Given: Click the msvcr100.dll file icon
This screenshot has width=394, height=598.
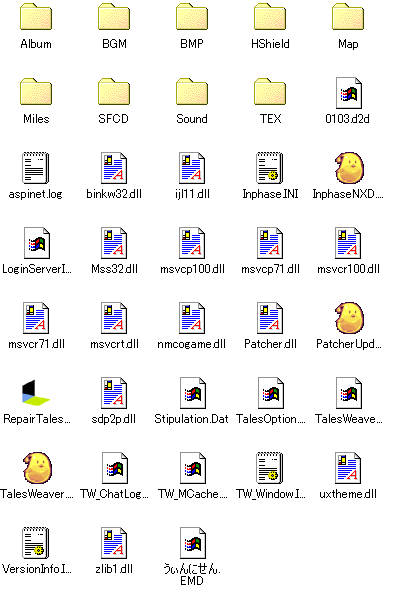Looking at the screenshot, I should click(348, 243).
